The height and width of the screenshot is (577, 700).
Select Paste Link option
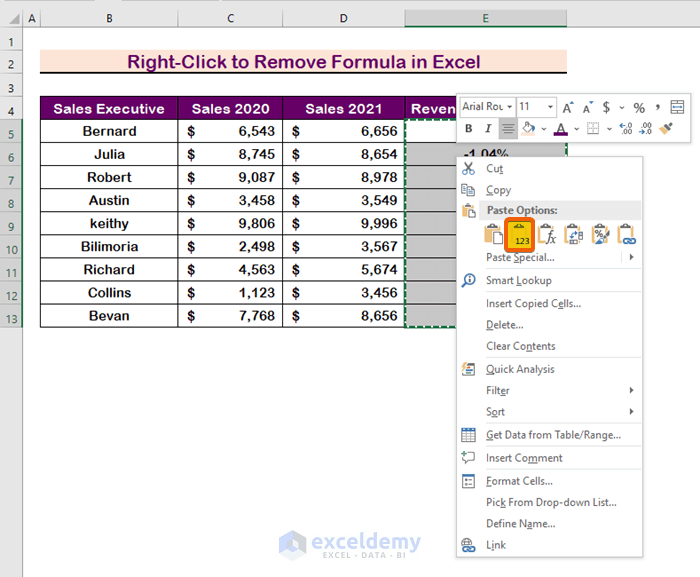pos(627,234)
